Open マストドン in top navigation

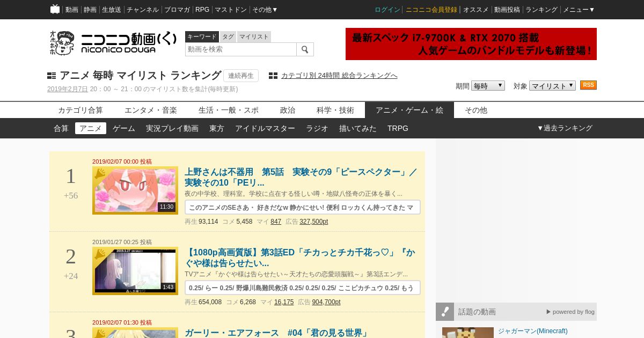coord(231,10)
